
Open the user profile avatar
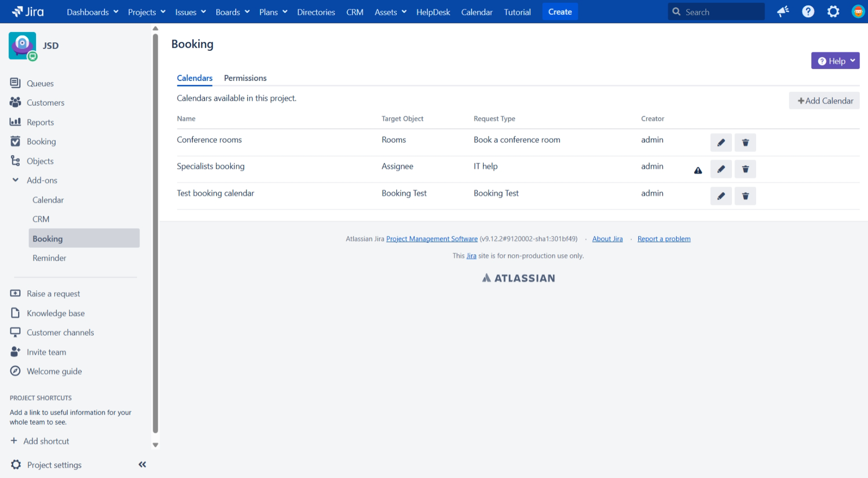tap(858, 12)
